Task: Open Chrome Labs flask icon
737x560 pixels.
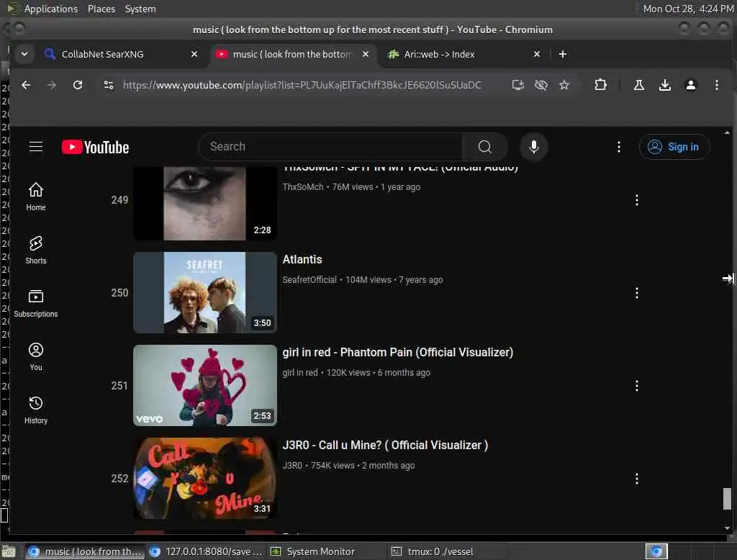Action: click(x=639, y=85)
